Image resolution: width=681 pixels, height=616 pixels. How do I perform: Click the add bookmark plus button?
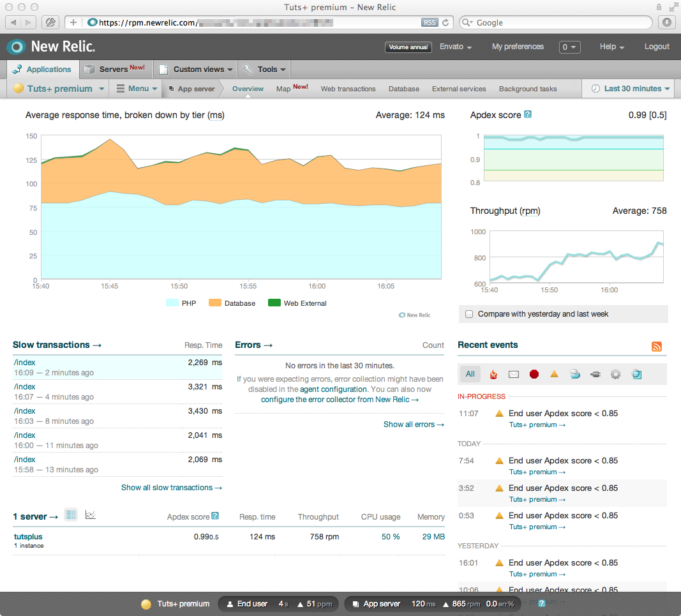coord(73,22)
